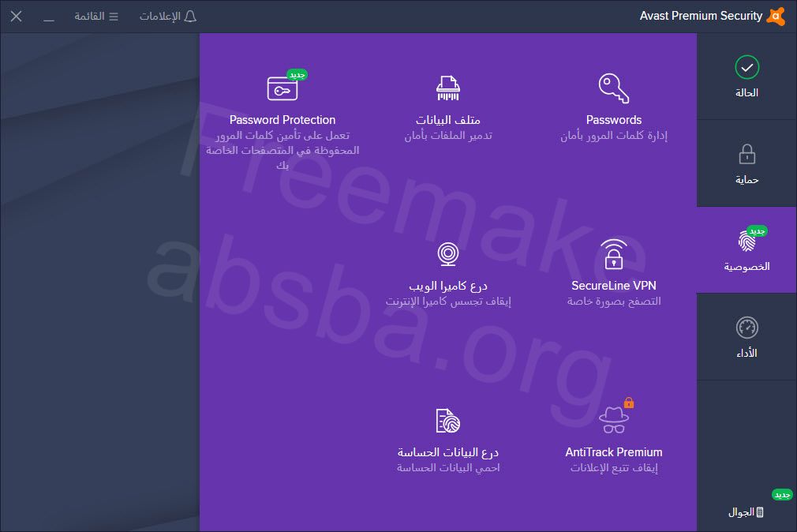This screenshot has height=532, width=797.
Task: Click the 'درع البيانات الحساسة' title text
Action: (x=447, y=452)
